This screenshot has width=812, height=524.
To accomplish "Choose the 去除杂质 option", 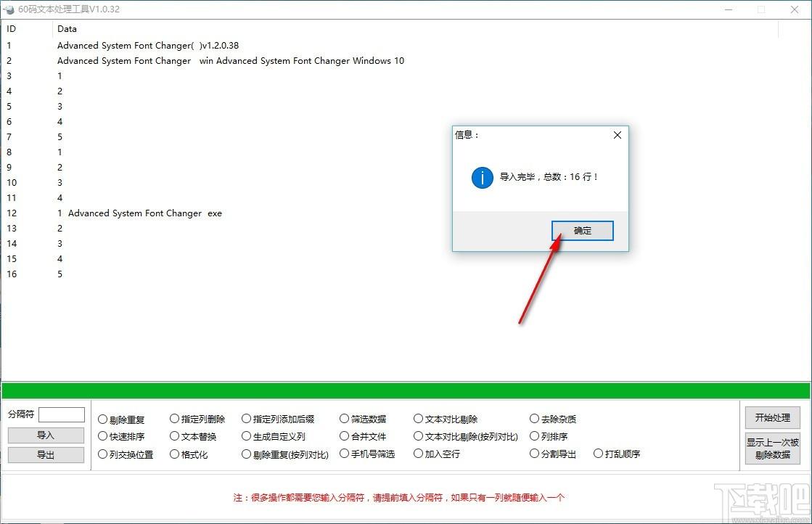I will [535, 419].
